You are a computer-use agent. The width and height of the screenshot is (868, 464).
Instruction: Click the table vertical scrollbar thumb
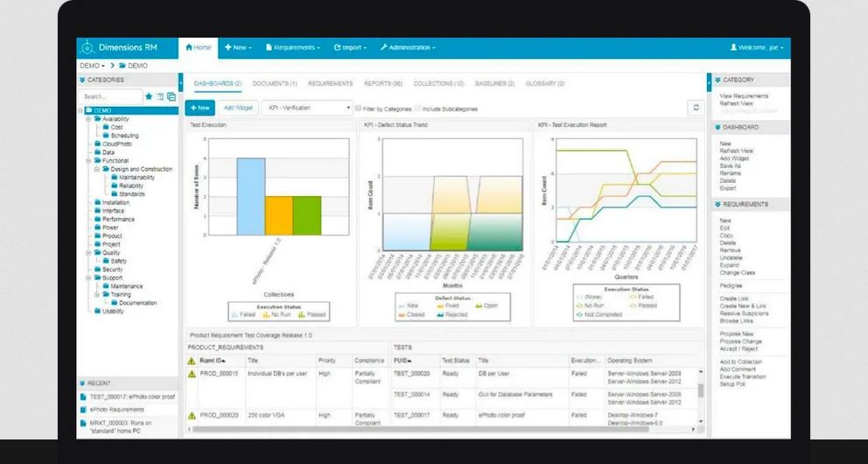pos(700,390)
